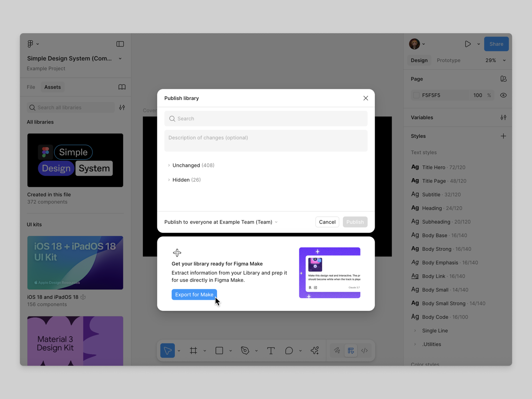Open the publish destination dropdown for Example Team
Viewport: 532px width, 399px height.
(276, 222)
